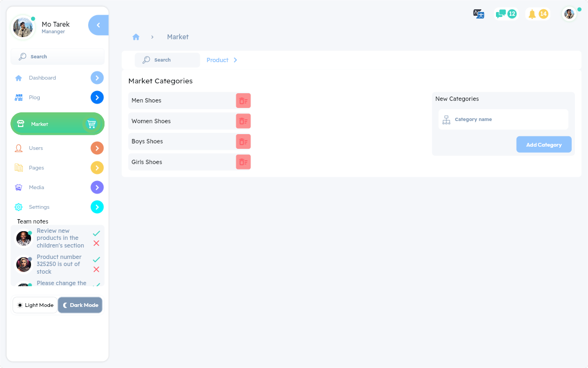The height and width of the screenshot is (368, 588).
Task: Reject the 'Product number 325250' note
Action: click(96, 269)
